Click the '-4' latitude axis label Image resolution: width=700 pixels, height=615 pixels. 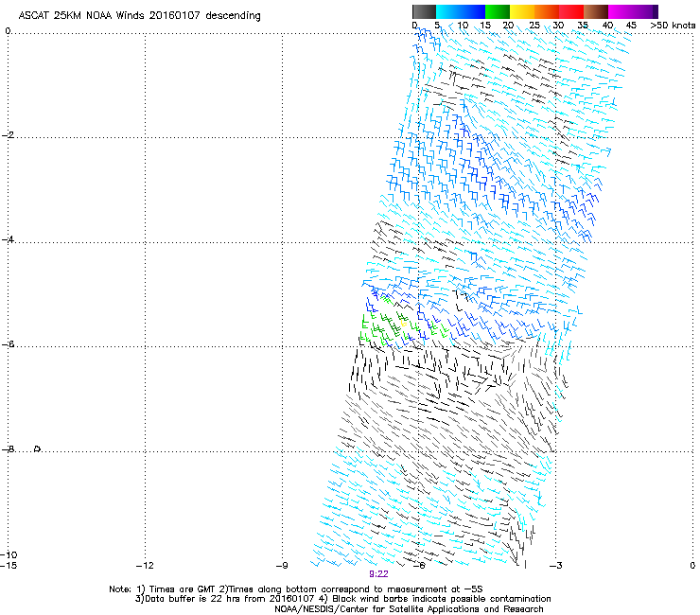pos(8,239)
